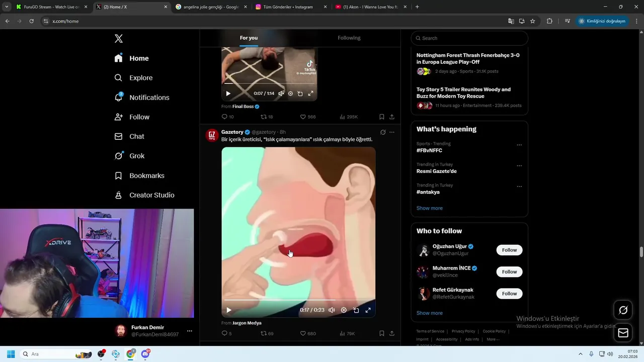This screenshot has width=644, height=362.
Task: Open floating Grok button at bottom right
Action: [x=623, y=310]
